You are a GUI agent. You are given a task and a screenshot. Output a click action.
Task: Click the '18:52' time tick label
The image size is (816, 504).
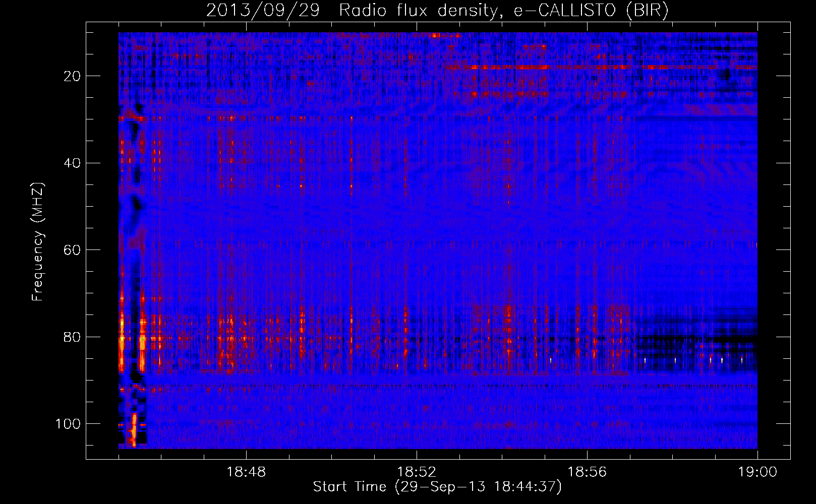[x=417, y=472]
